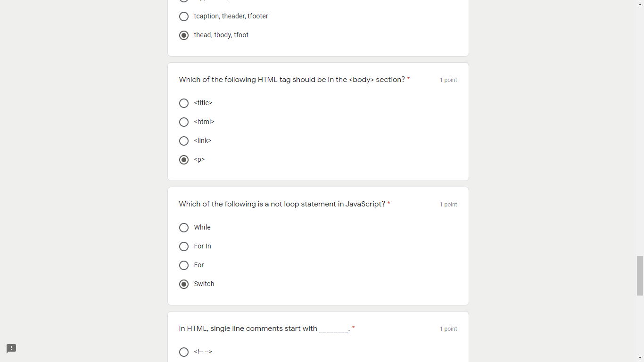This screenshot has width=644, height=362.
Task: Click the "Switch" option label text
Action: (204, 284)
